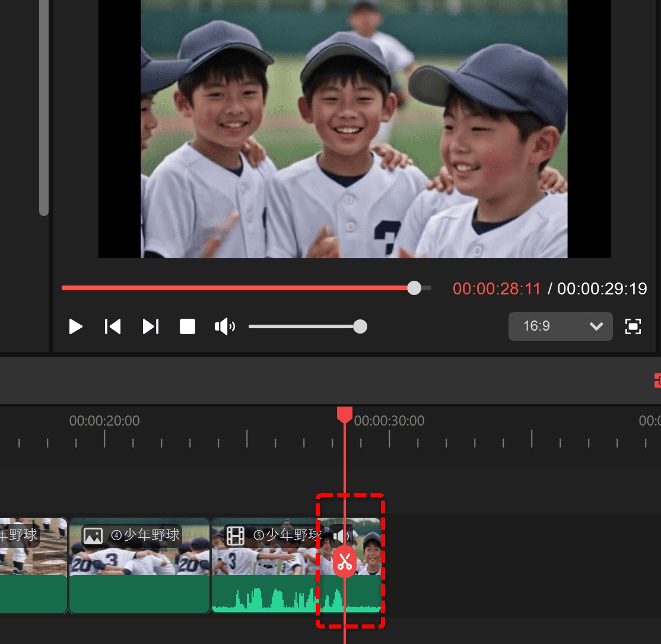The height and width of the screenshot is (644, 661).
Task: Click the volume slider handle
Action: (360, 326)
